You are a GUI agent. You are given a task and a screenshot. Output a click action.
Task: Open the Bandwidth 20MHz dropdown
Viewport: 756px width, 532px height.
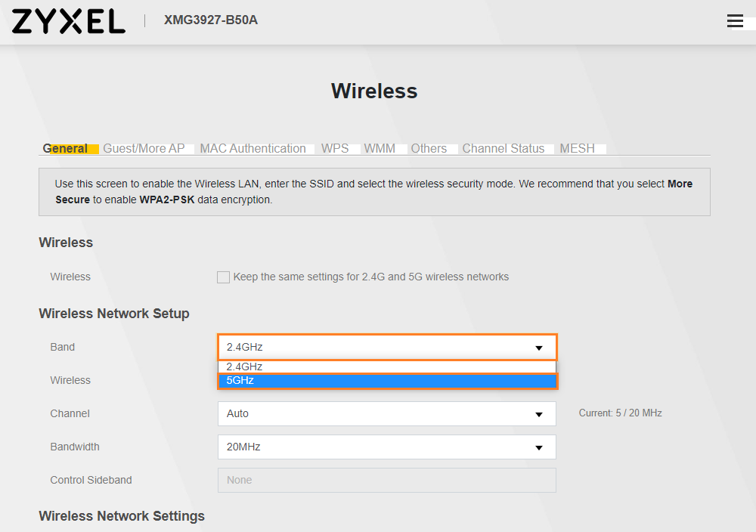386,447
